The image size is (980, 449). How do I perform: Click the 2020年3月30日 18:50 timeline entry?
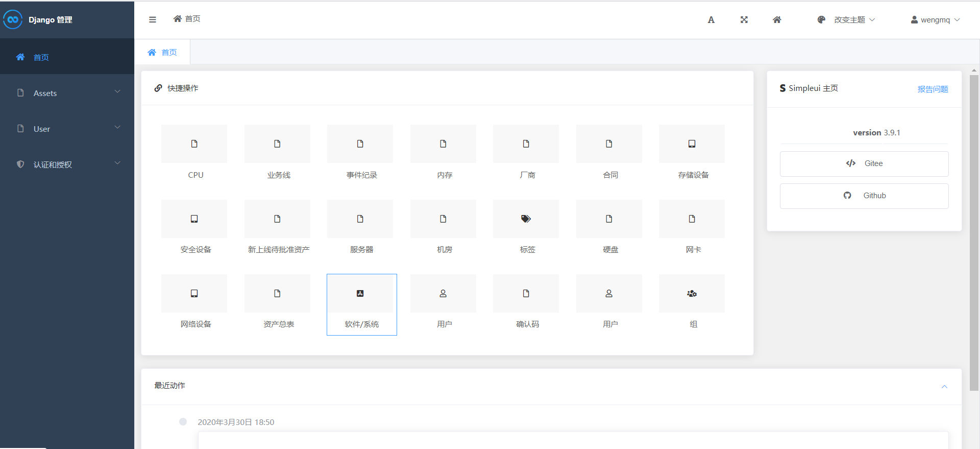click(236, 422)
